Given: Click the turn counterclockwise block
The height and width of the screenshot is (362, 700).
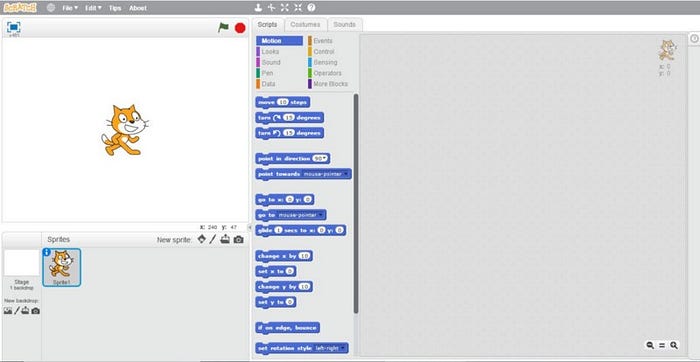Looking at the screenshot, I should tap(290, 133).
